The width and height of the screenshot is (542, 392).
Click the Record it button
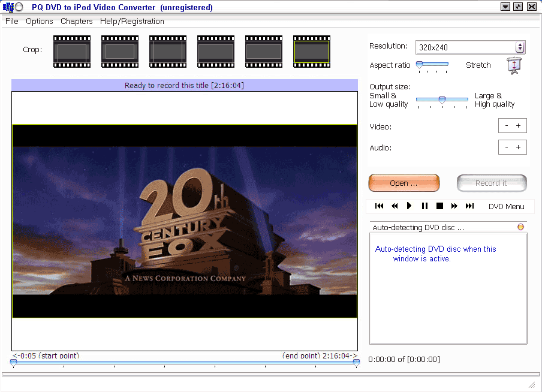[x=492, y=183]
